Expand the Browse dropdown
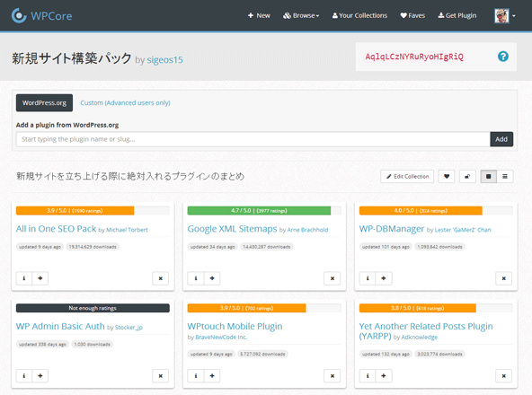Viewport: 532px width, 395px height. [301, 15]
